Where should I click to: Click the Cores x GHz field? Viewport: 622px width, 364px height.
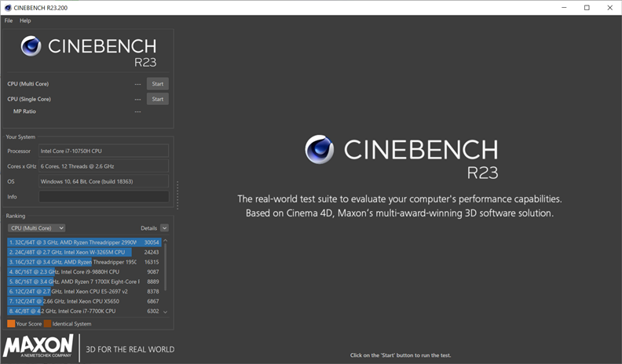point(104,166)
